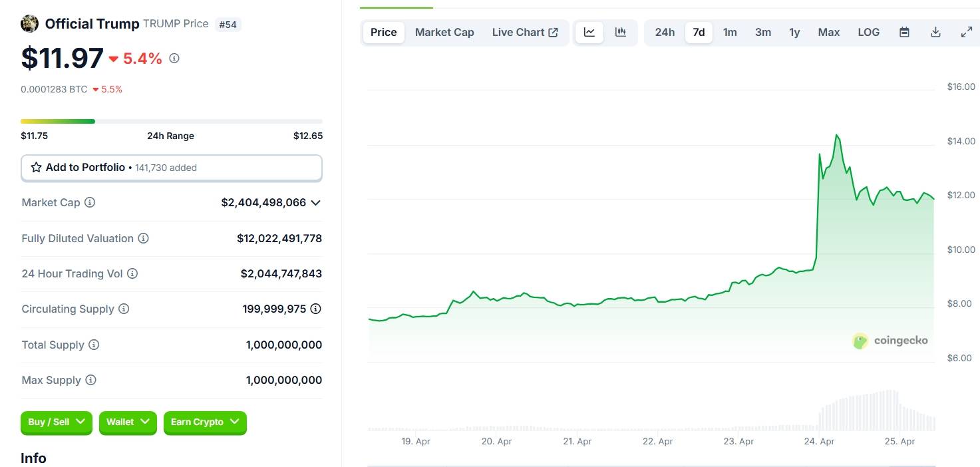Click the 24h Range price bar

[x=172, y=121]
